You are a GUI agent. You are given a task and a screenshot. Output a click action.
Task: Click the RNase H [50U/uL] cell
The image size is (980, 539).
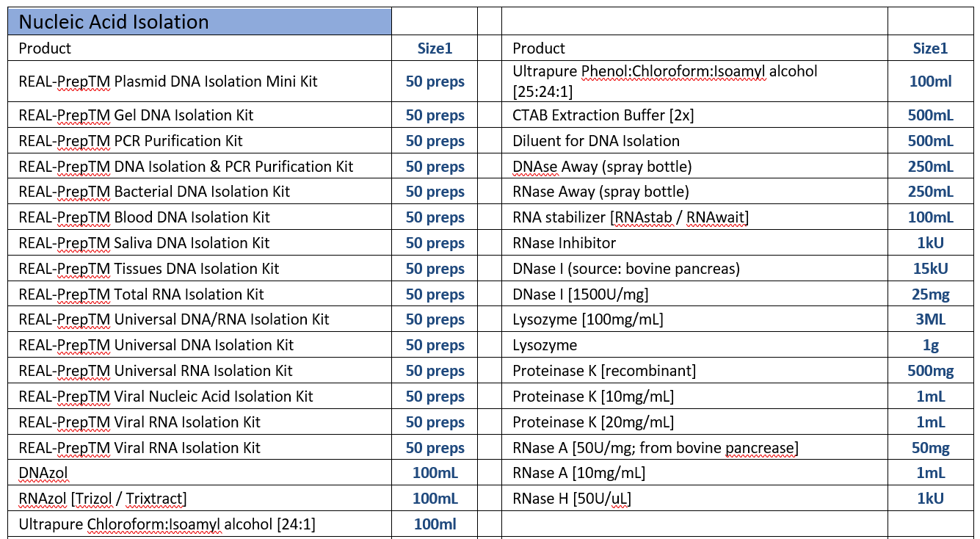tap(572, 499)
